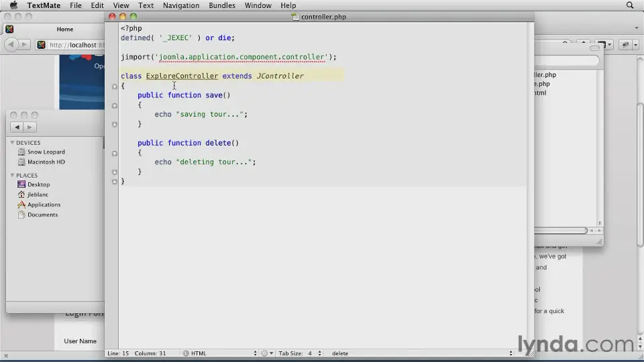Select the partially hidden ...ller.php file

(545, 74)
